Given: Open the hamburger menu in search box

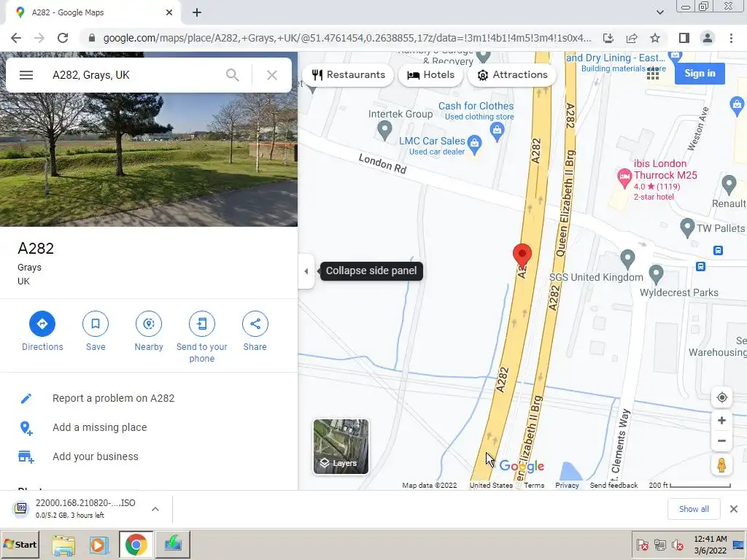Looking at the screenshot, I should coord(26,75).
